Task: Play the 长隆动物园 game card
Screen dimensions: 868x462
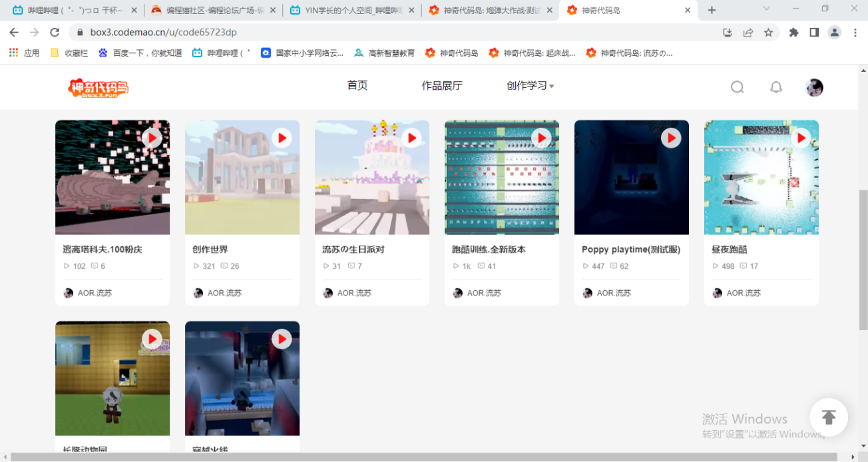Action: pyautogui.click(x=152, y=340)
